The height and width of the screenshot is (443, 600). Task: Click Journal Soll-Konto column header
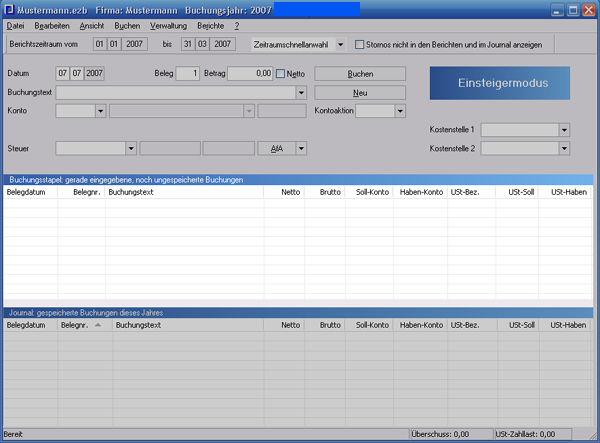(x=369, y=325)
